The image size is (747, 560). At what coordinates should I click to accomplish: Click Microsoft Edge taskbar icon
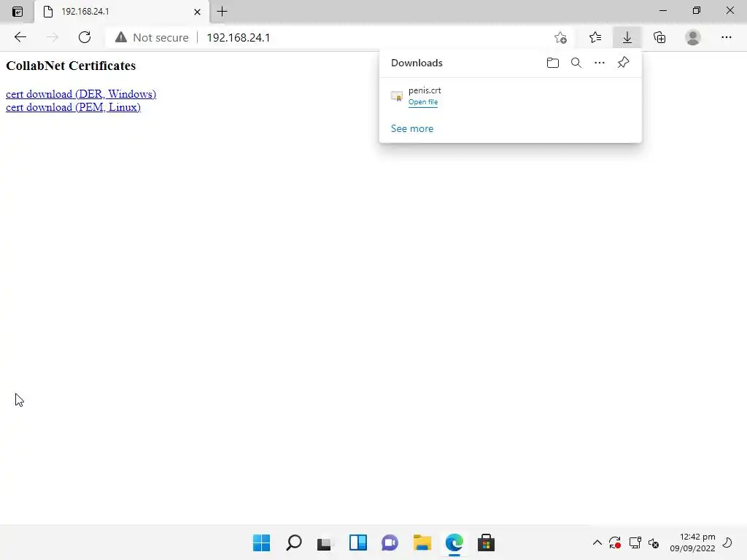(x=454, y=542)
